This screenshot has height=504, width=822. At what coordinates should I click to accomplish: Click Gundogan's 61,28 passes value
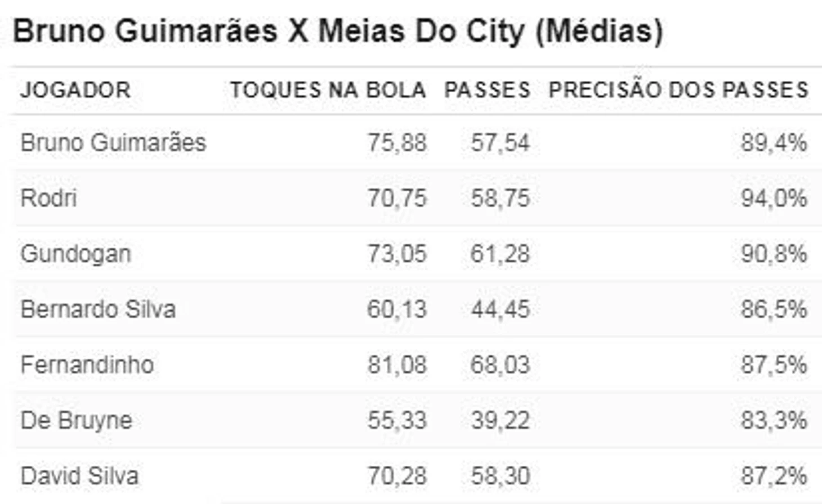point(500,254)
